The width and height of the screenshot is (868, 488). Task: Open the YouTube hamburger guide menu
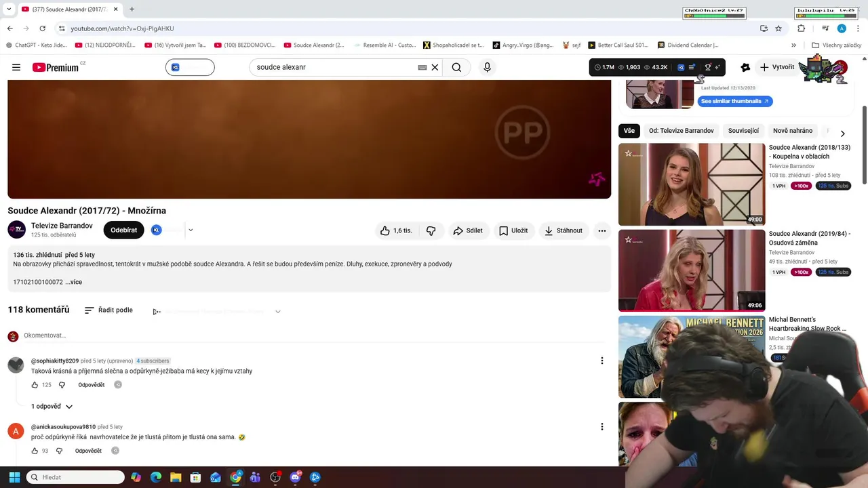click(x=16, y=67)
